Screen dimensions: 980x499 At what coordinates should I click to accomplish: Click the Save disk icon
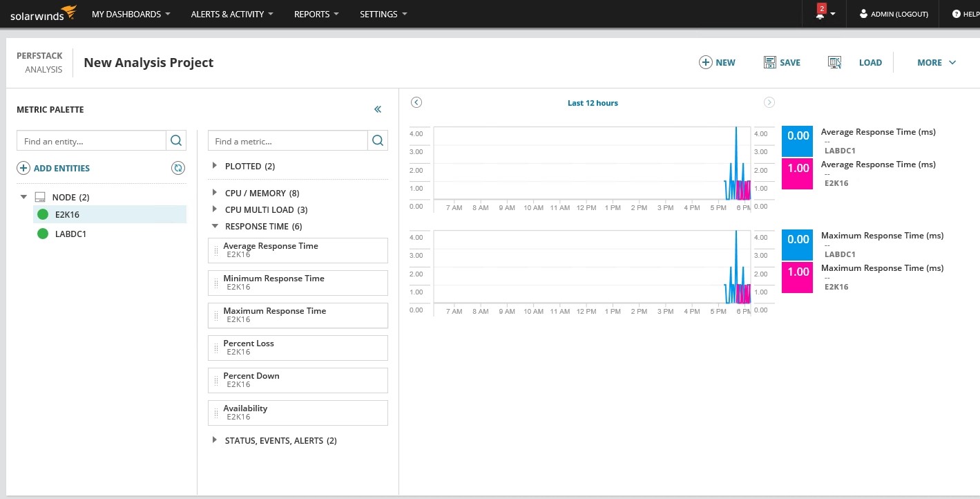(770, 62)
